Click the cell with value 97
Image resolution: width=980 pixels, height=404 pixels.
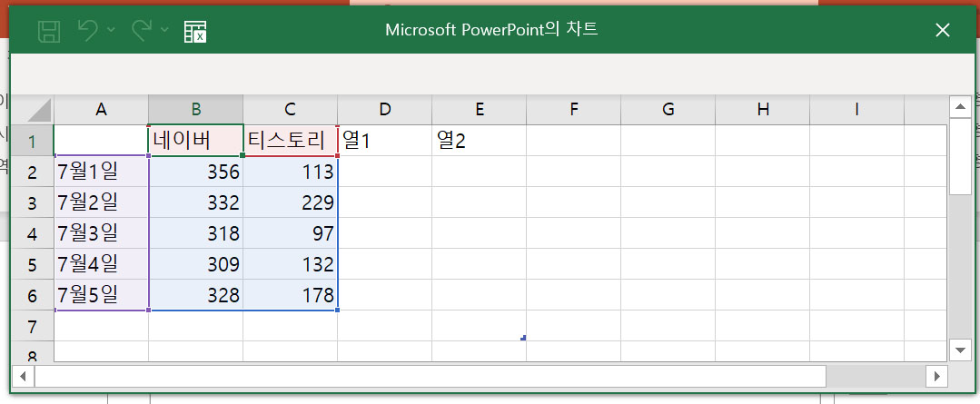[290, 233]
